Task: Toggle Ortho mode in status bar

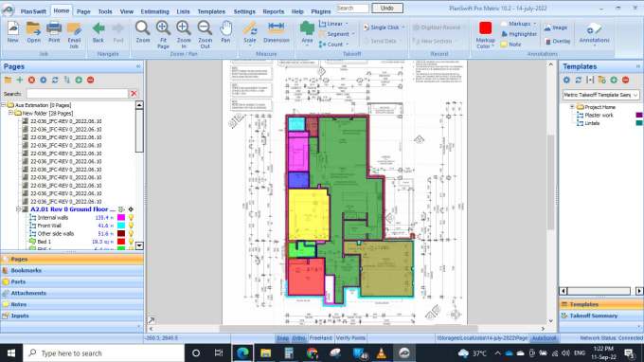Action: click(298, 338)
